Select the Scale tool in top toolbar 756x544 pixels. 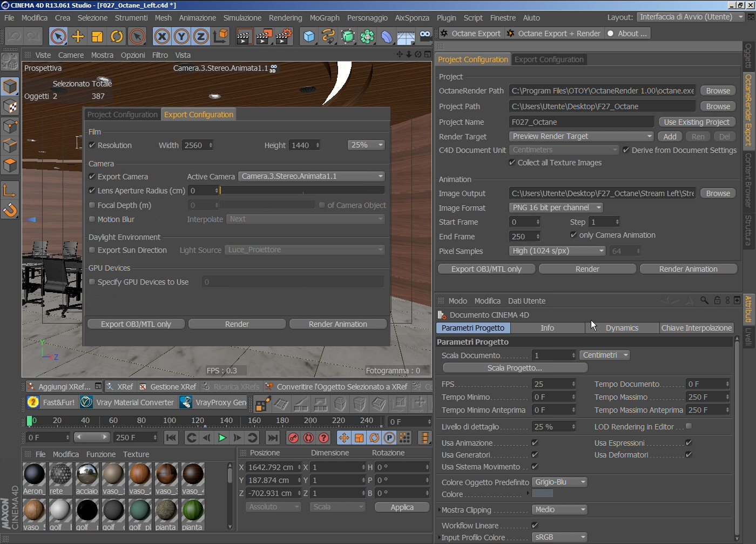(97, 36)
